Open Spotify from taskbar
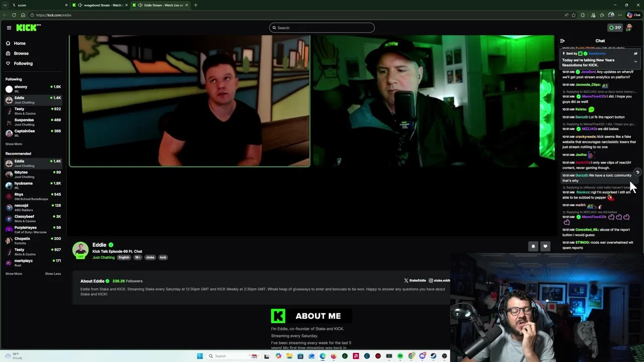 [400, 356]
